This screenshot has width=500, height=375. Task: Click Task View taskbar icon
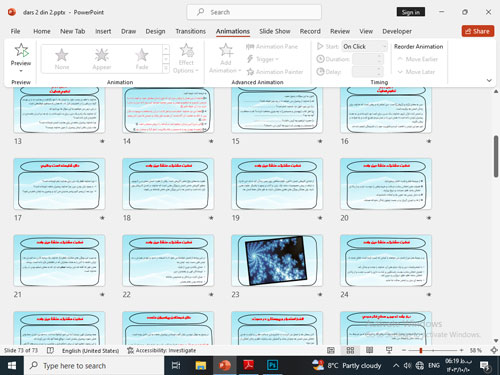point(176,366)
